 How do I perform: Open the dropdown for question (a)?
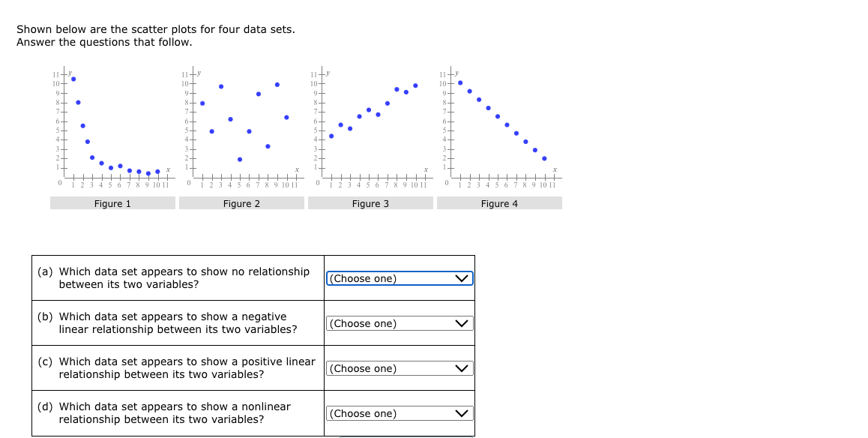(398, 278)
